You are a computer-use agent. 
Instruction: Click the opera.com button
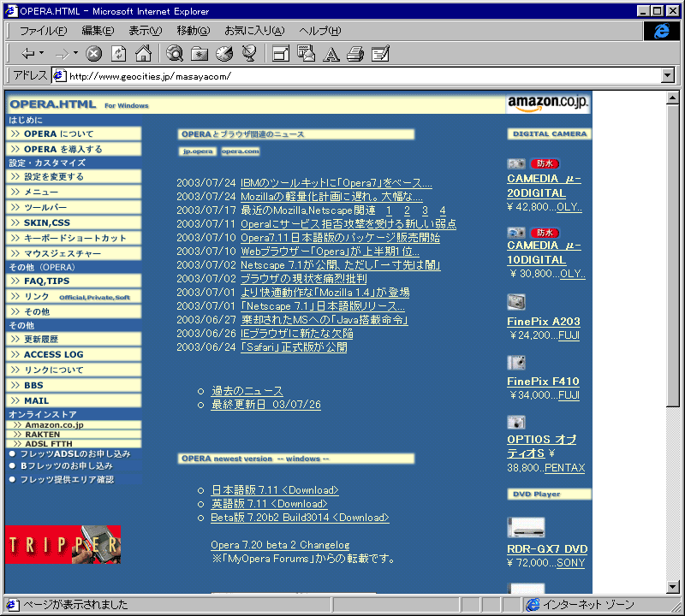pyautogui.click(x=241, y=151)
